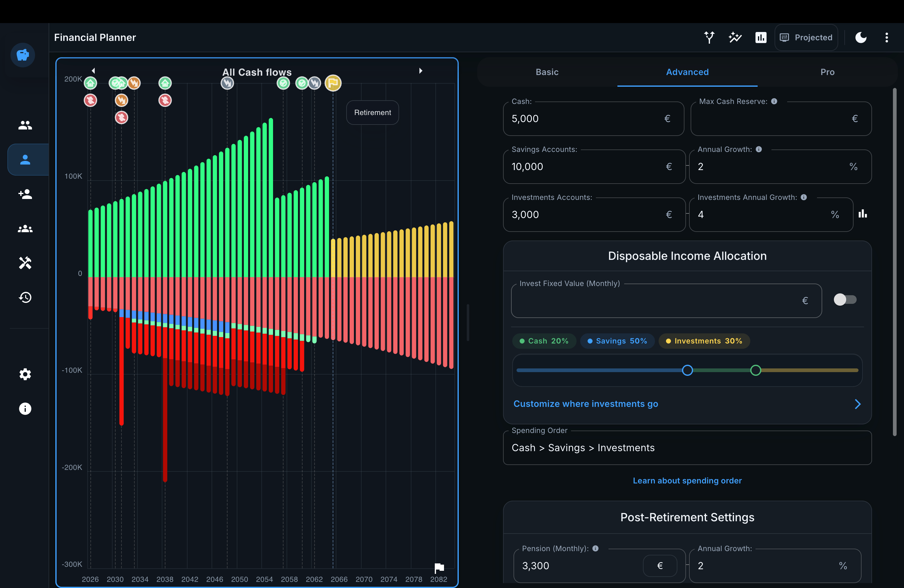This screenshot has height=588, width=904.
Task: Open the Projected view dropdown
Action: coord(806,37)
